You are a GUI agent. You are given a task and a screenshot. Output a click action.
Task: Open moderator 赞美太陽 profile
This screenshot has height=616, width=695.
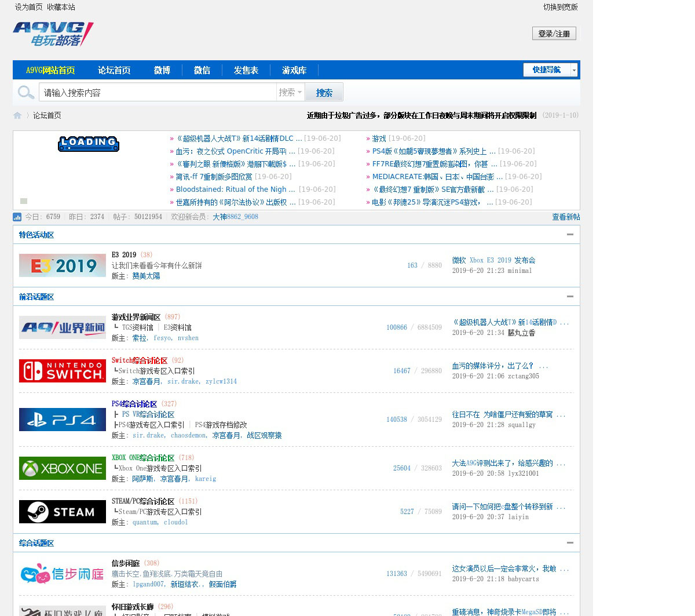pos(147,276)
